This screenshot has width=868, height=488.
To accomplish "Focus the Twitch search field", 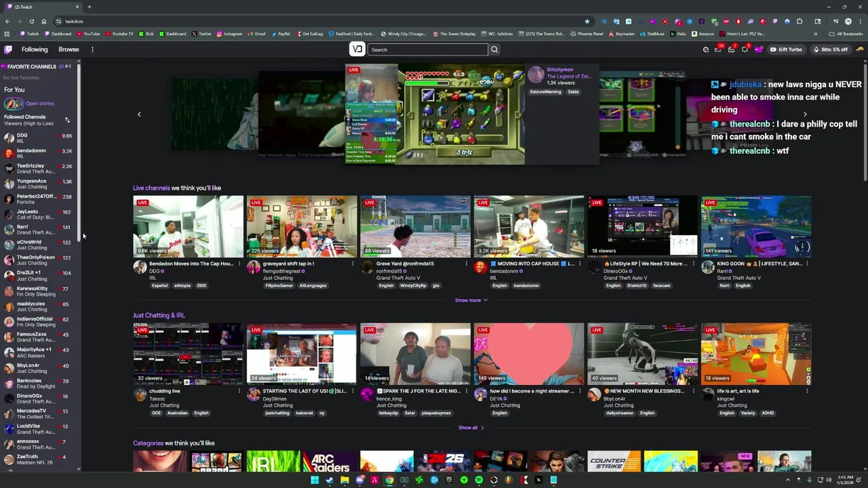I will [428, 49].
